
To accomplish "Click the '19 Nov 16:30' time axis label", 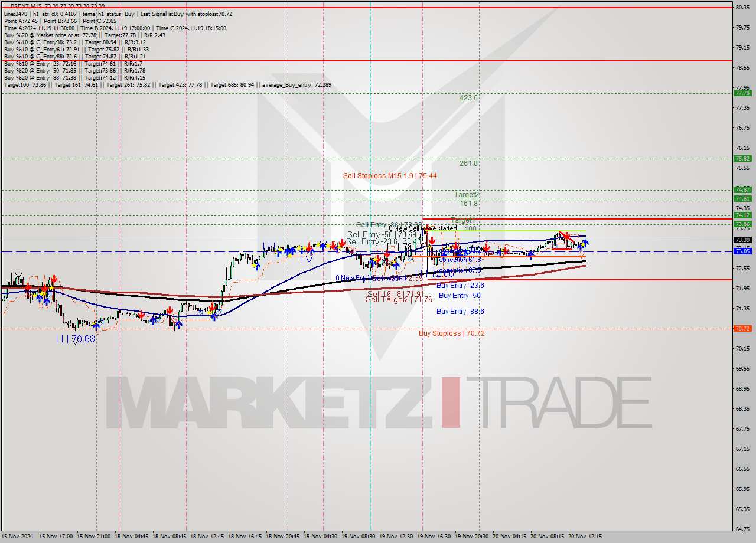I will pos(434,537).
